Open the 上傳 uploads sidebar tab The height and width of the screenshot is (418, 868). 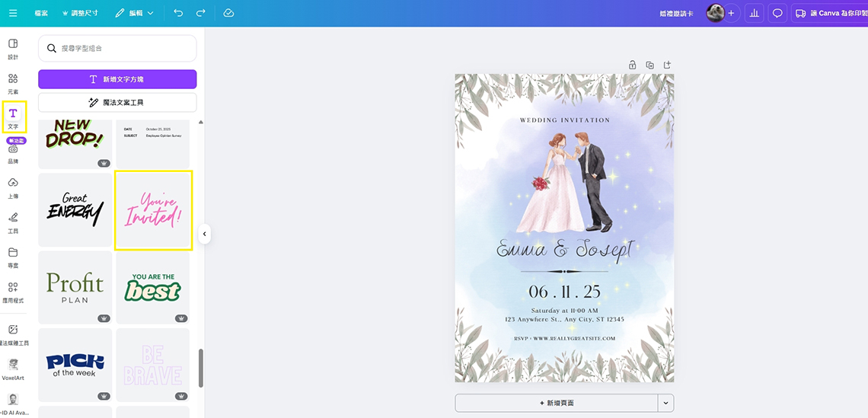coord(13,187)
